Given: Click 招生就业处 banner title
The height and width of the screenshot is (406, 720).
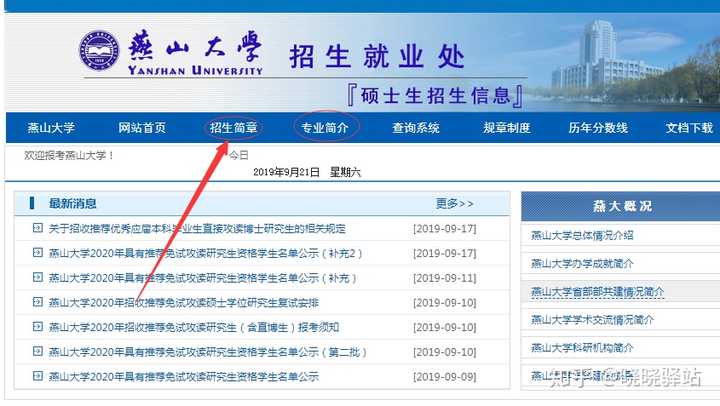Looking at the screenshot, I should (377, 57).
